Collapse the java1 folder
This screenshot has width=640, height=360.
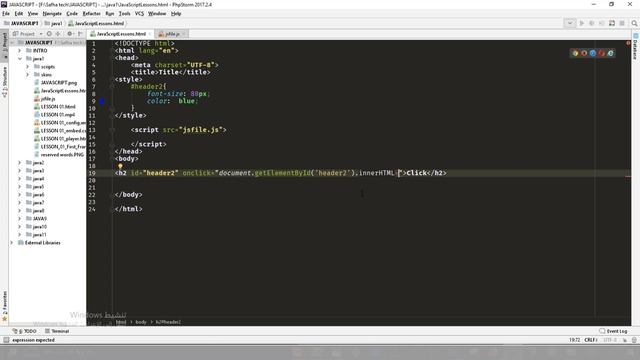click(19, 59)
